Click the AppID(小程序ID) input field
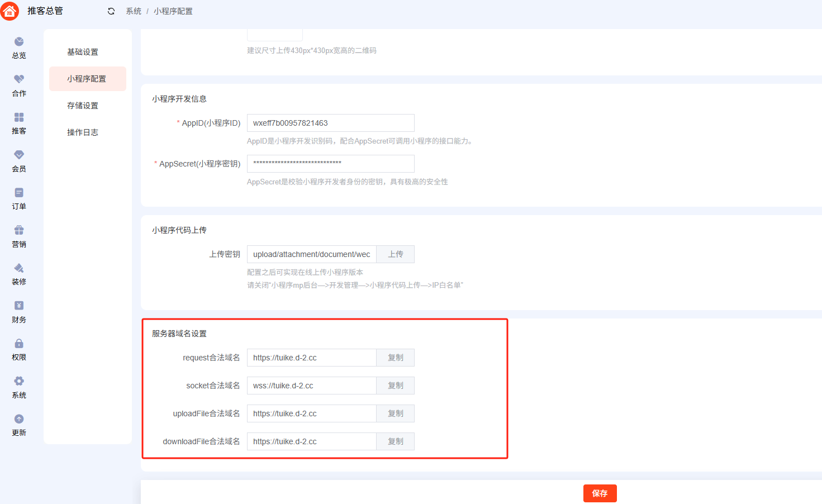Image resolution: width=822 pixels, height=504 pixels. coord(330,123)
